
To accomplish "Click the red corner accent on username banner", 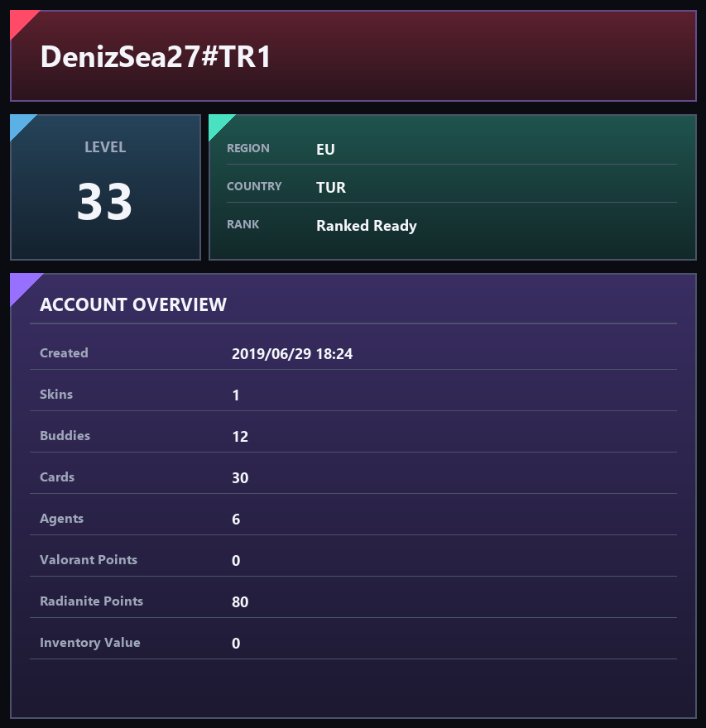I will tap(21, 21).
